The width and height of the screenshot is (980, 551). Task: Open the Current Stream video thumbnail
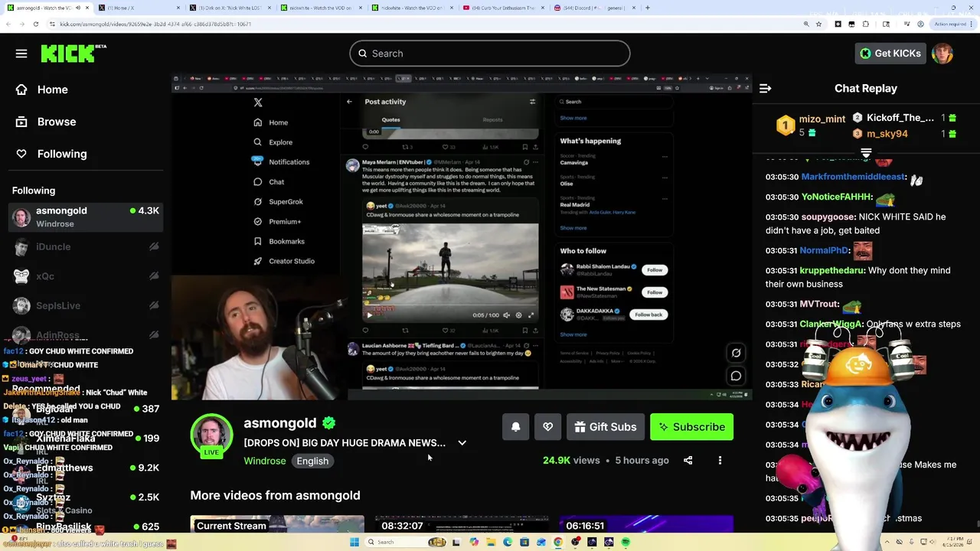coord(277,525)
